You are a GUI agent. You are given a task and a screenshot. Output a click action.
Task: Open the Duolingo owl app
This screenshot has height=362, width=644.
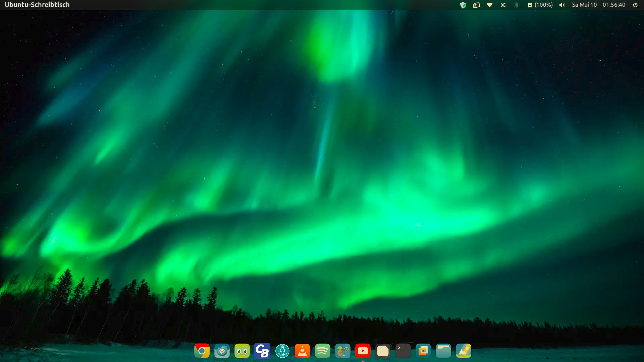point(242,351)
